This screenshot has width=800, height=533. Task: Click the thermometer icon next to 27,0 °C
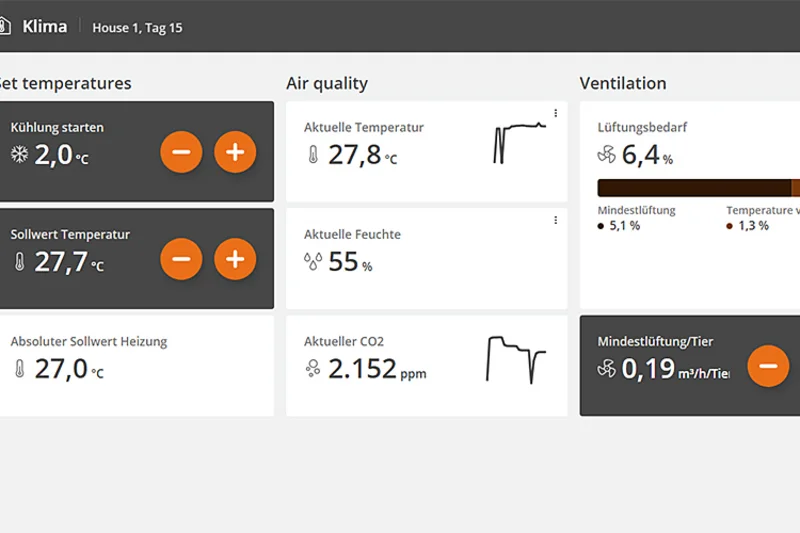pyautogui.click(x=19, y=368)
